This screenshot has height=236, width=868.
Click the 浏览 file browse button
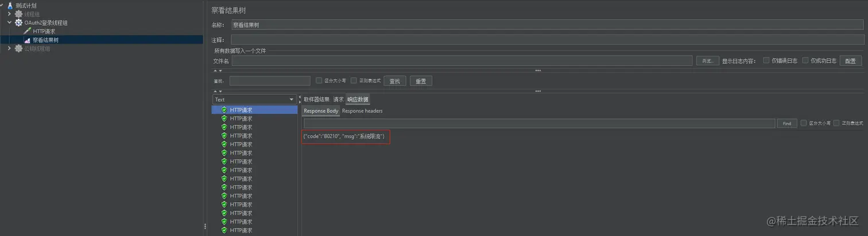coord(708,60)
